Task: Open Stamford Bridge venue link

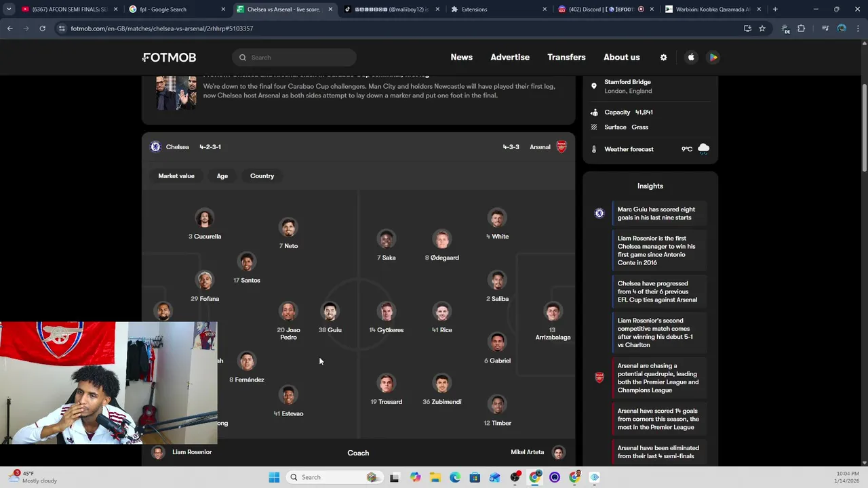Action: pyautogui.click(x=628, y=86)
